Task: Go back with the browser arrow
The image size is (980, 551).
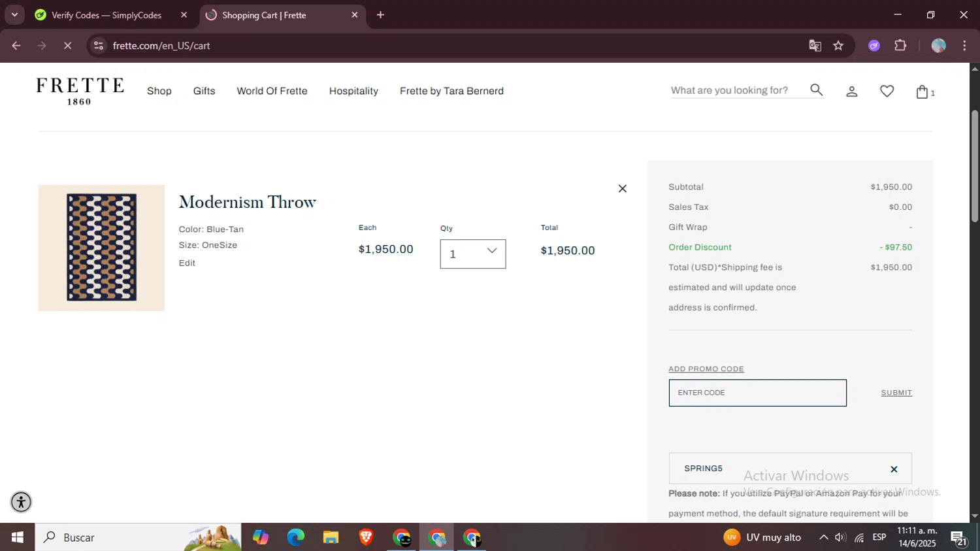Action: (x=16, y=46)
